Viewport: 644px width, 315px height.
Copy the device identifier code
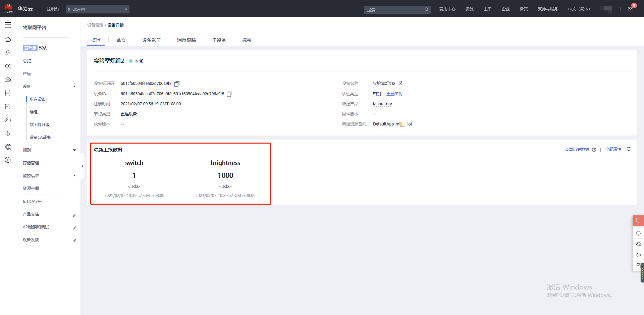(177, 84)
